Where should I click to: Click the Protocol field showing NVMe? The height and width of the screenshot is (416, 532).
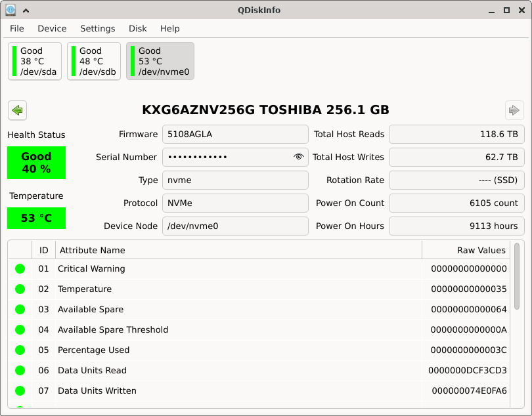pos(235,203)
